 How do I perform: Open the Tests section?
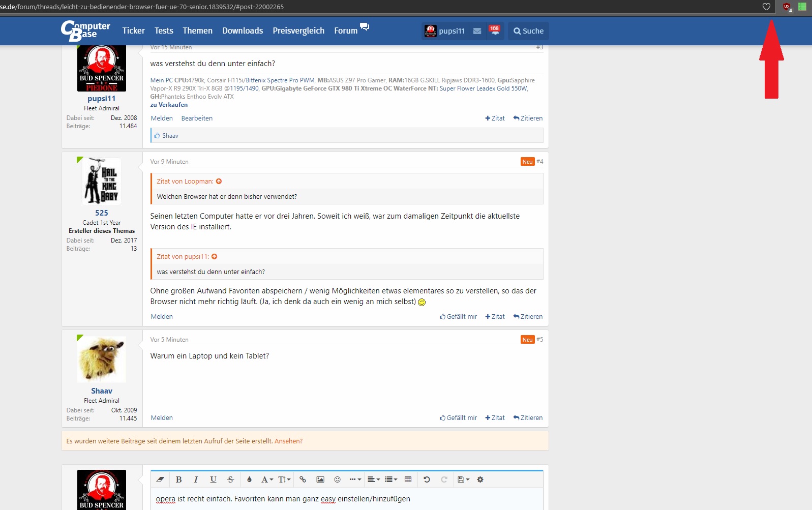click(x=164, y=31)
